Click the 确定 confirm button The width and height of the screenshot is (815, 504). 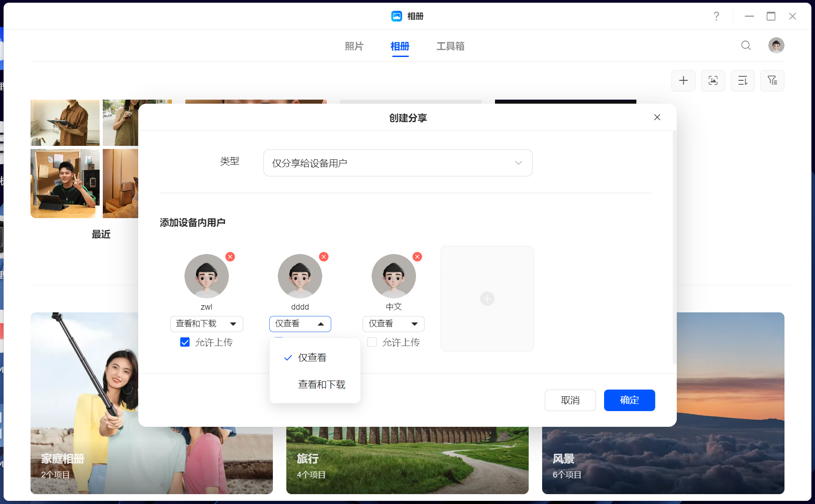(x=629, y=400)
